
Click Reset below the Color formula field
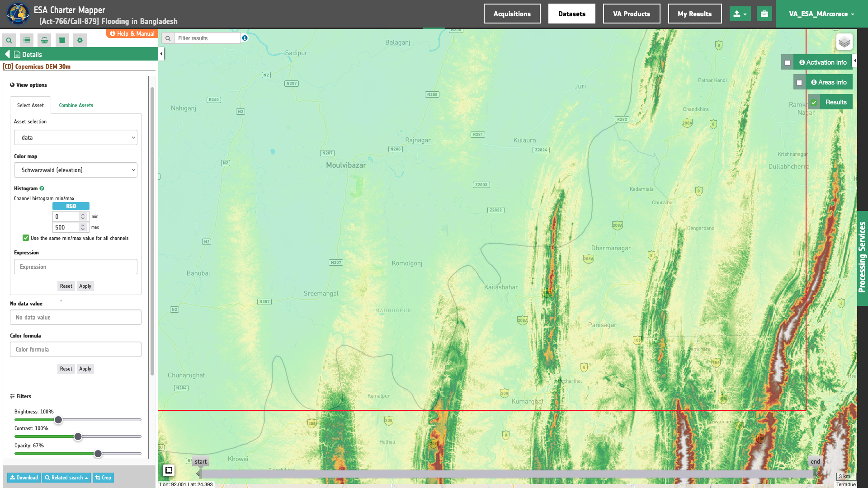[x=66, y=369]
